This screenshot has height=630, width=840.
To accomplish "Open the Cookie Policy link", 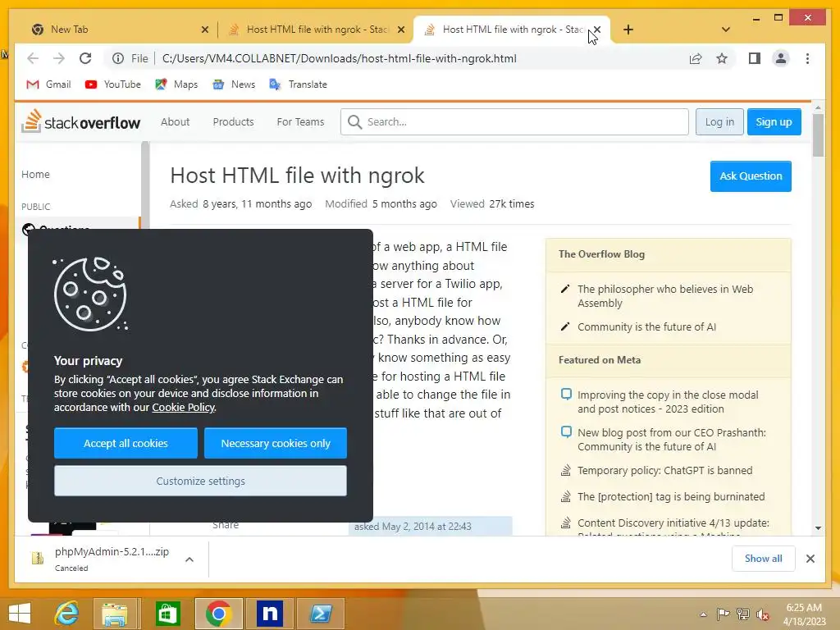I will [183, 407].
